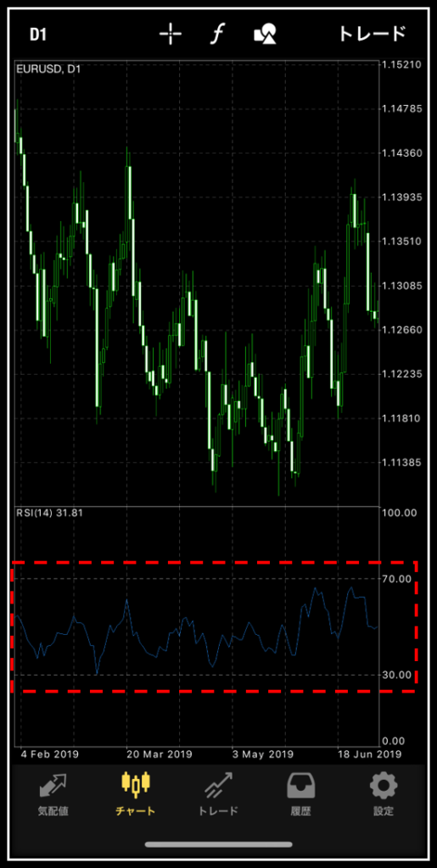The height and width of the screenshot is (868, 437).
Task: Tap the candlestick chart icon
Action: [x=135, y=782]
